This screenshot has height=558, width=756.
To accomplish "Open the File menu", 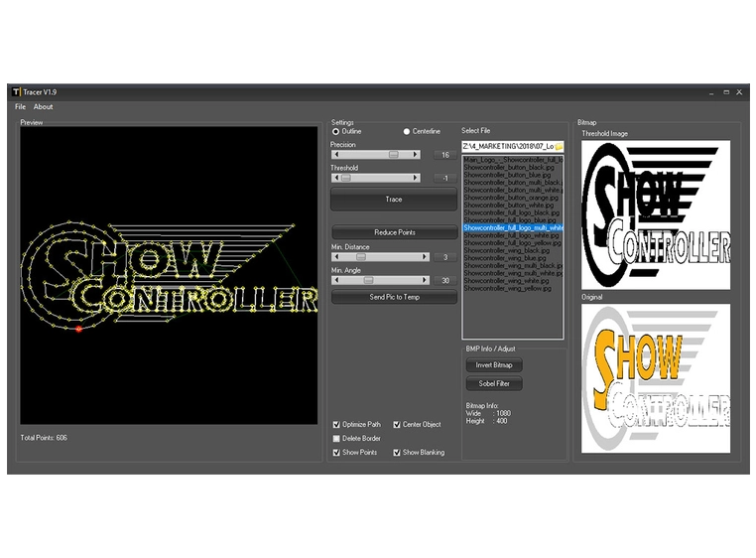I will pyautogui.click(x=20, y=106).
